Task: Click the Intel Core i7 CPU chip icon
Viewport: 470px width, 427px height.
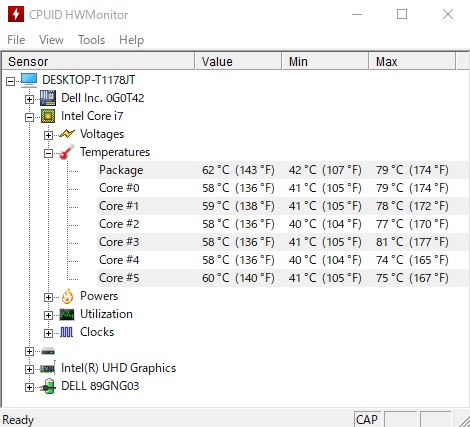Action: (48, 116)
